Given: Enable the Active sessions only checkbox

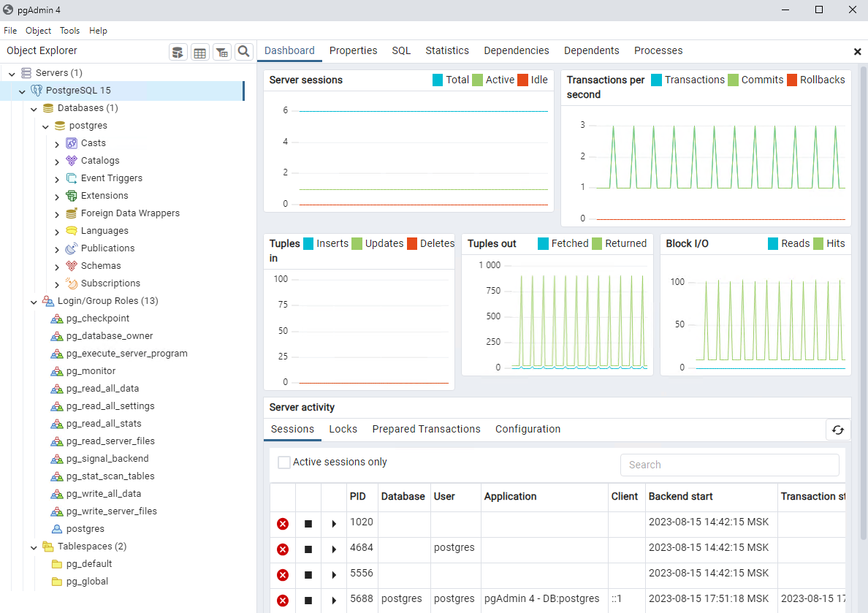Looking at the screenshot, I should coord(283,462).
